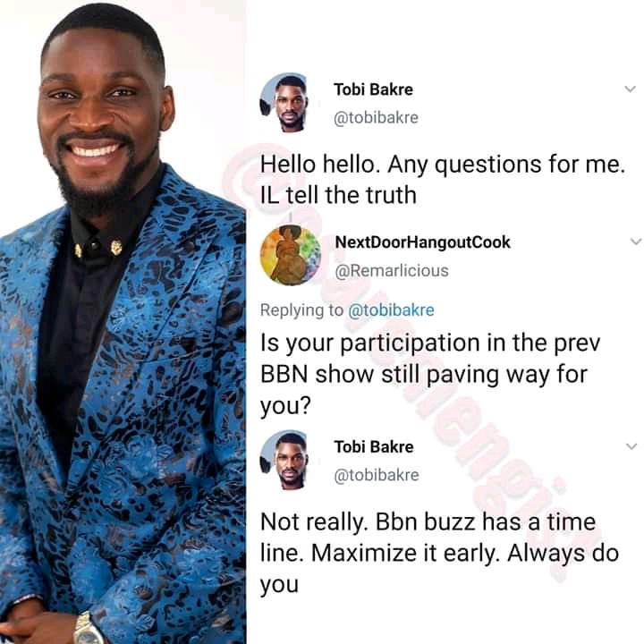Click the Tobi Bakre display name on first tweet

(x=373, y=89)
